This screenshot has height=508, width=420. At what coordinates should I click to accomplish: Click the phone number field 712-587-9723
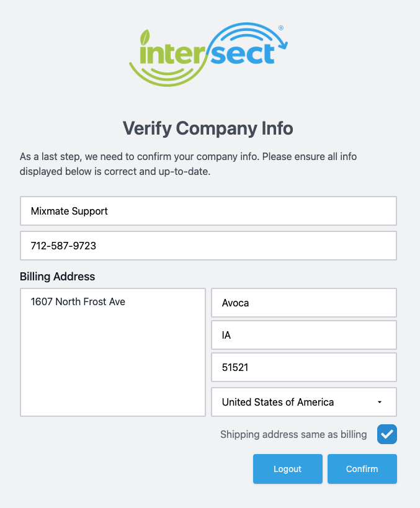click(x=208, y=246)
